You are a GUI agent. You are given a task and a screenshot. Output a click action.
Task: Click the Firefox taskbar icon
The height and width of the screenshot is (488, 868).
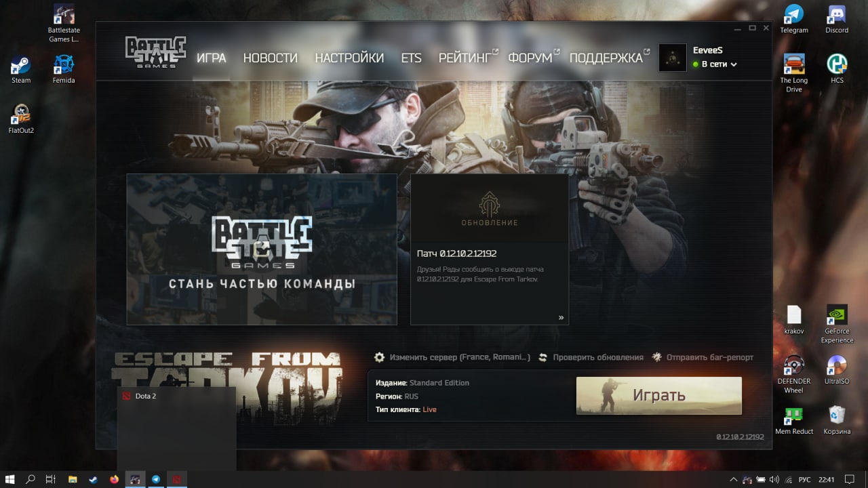(x=114, y=479)
